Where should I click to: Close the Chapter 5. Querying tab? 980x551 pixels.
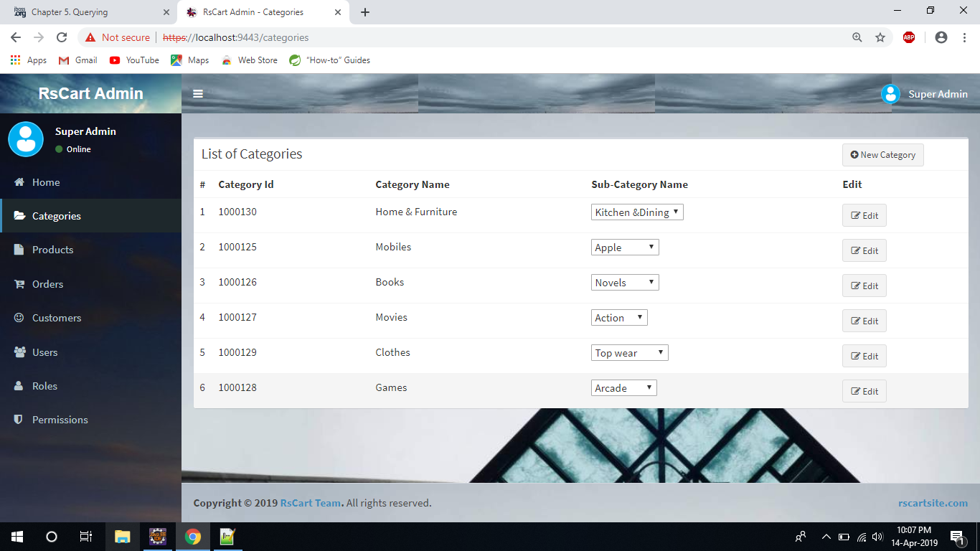click(x=166, y=12)
